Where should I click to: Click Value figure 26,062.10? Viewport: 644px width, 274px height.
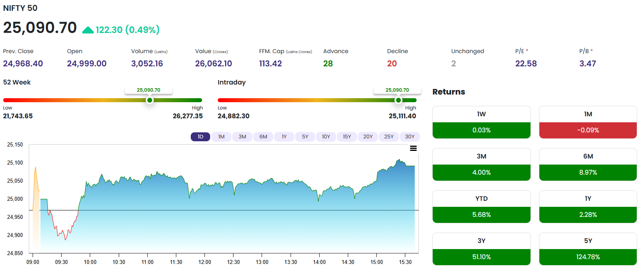pyautogui.click(x=214, y=64)
